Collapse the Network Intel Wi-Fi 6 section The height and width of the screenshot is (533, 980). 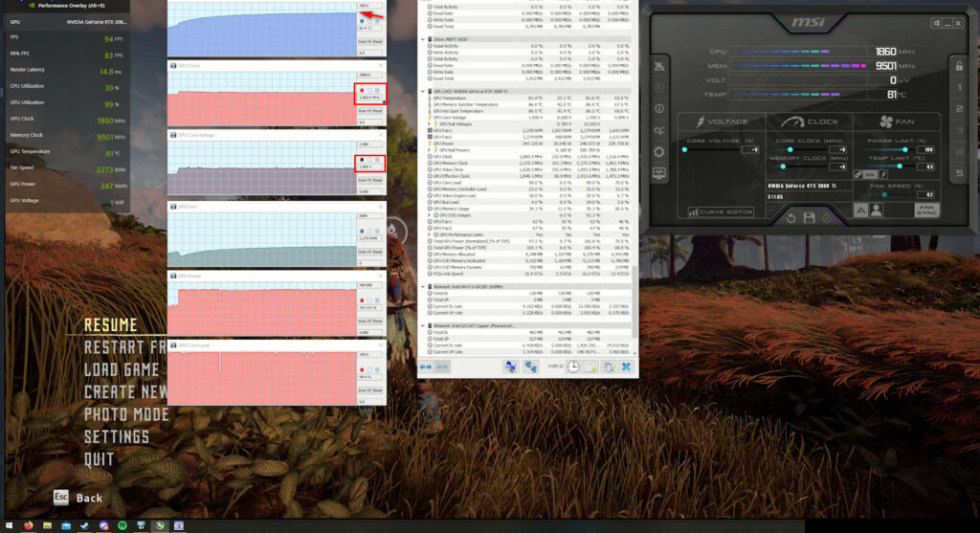[x=423, y=287]
